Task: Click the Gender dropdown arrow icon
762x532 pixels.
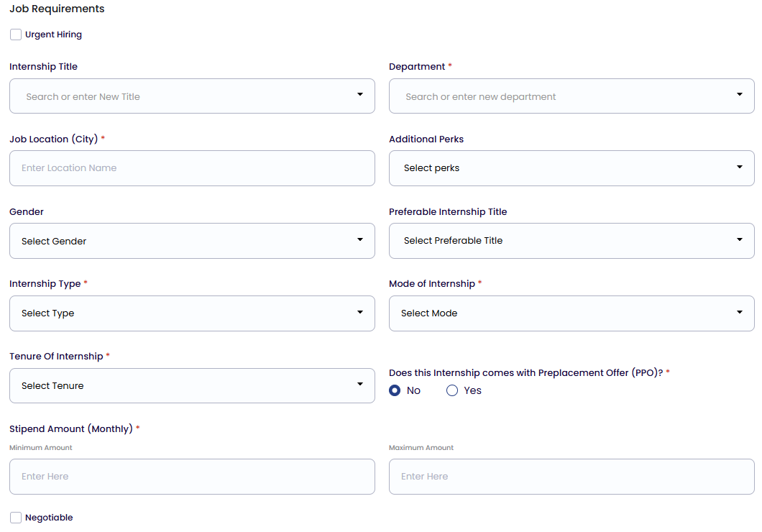Action: [360, 239]
